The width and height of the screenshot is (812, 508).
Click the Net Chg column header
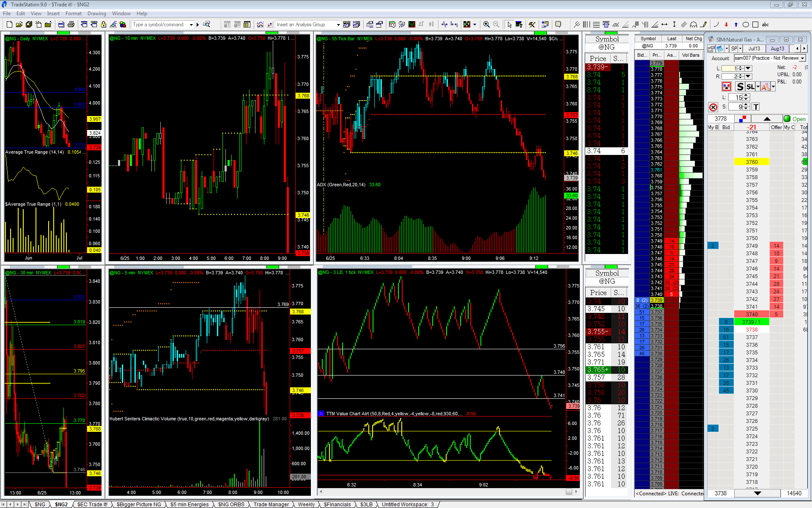[694, 39]
